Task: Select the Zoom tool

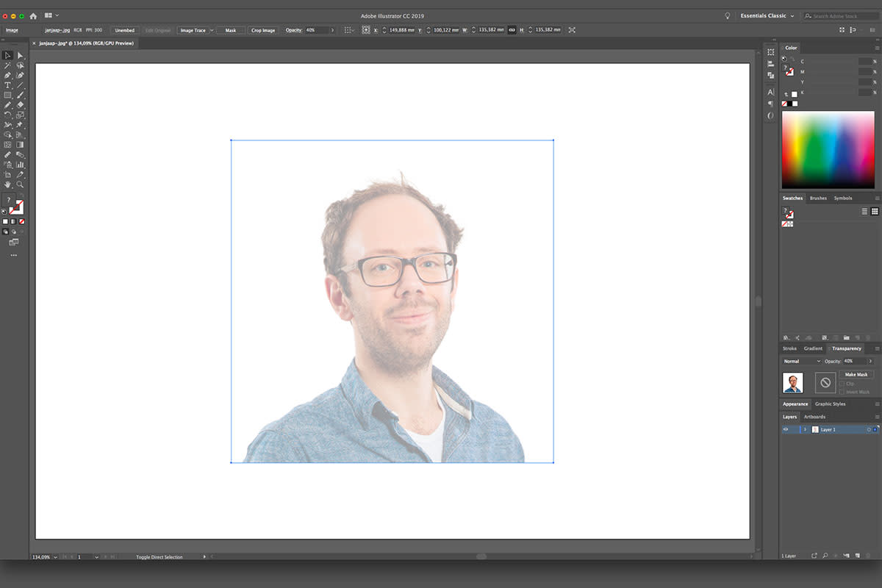Action: tap(21, 184)
